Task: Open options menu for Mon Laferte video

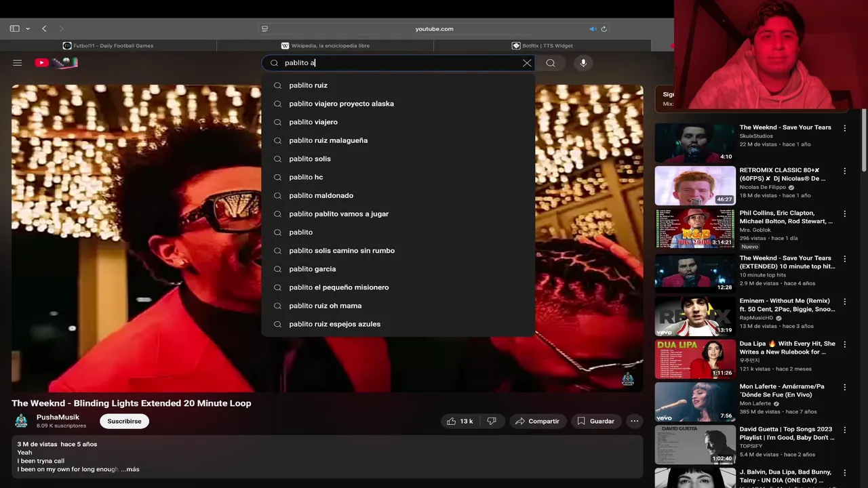Action: [845, 388]
